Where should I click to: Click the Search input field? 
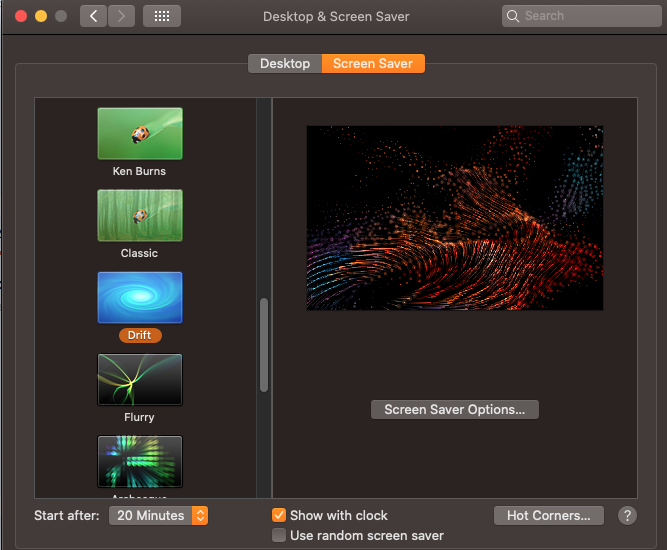(x=581, y=16)
